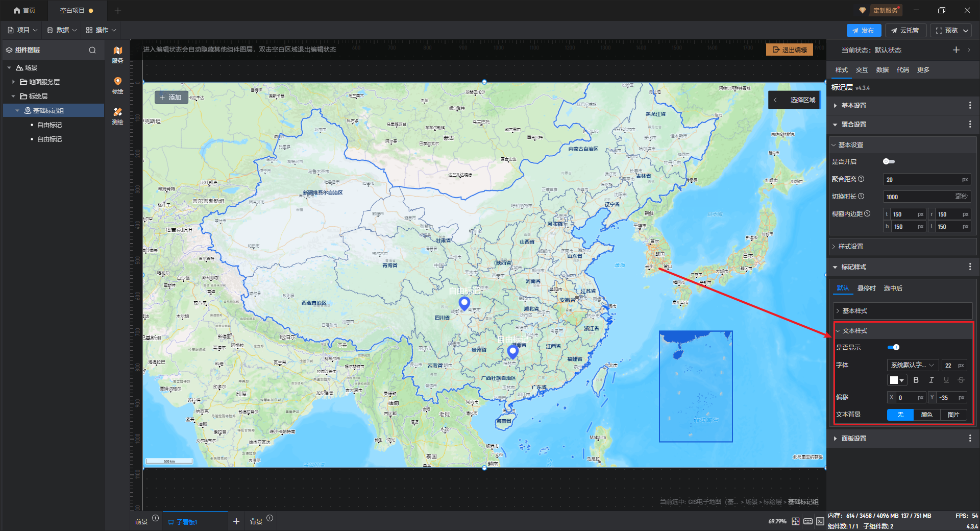980x531 pixels.
Task: Apply italic formatting to marker text
Action: (x=931, y=380)
